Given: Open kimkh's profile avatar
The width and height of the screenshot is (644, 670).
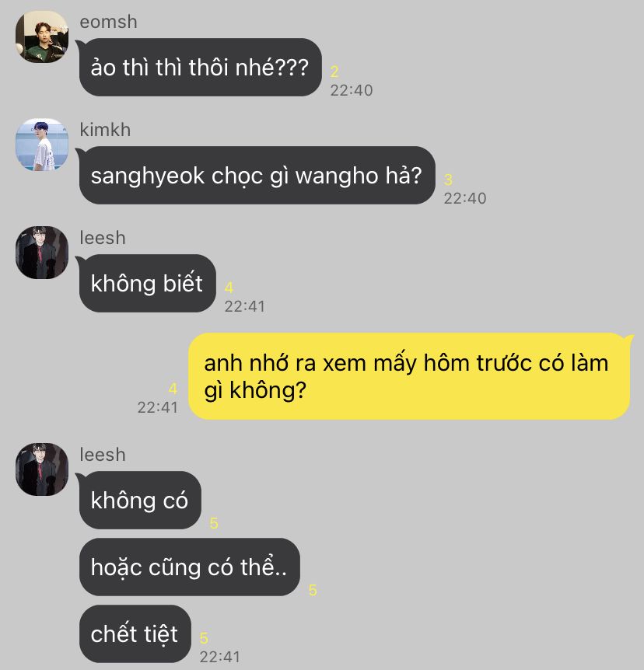Looking at the screenshot, I should [x=42, y=145].
